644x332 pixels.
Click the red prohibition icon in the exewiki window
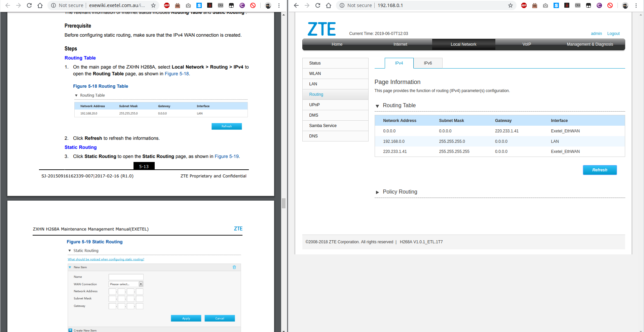point(253,5)
